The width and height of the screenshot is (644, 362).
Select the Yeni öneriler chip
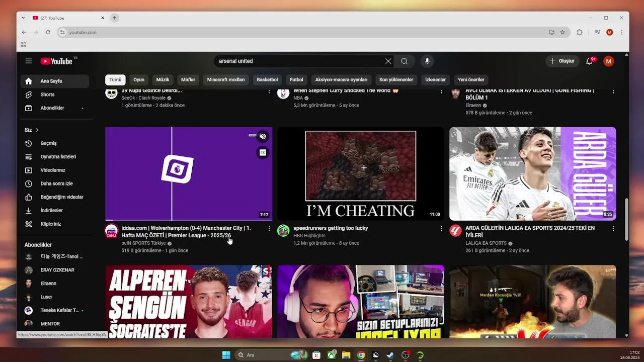[x=471, y=79]
